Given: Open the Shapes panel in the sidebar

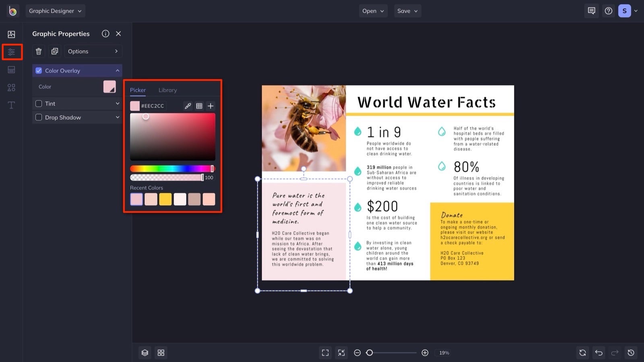Looking at the screenshot, I should pos(11,87).
